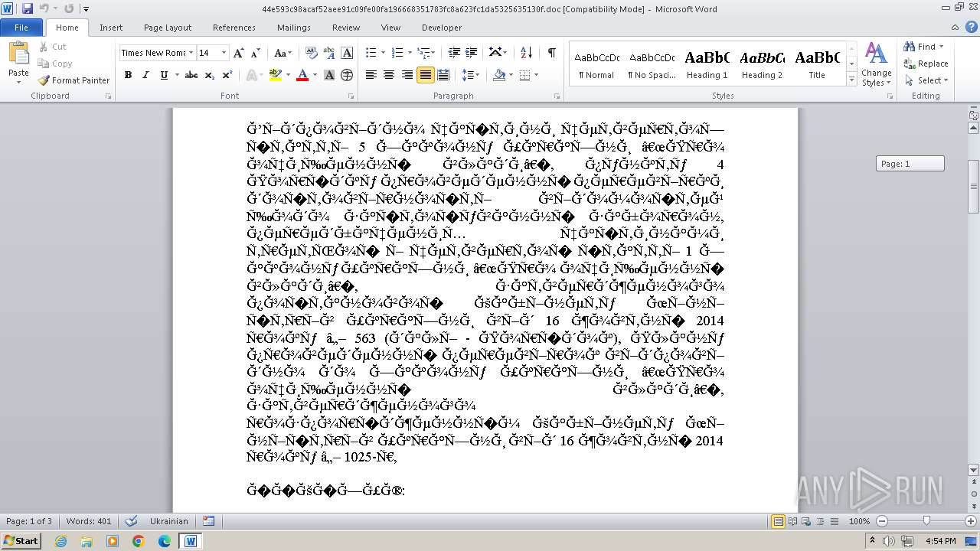Screen dimensions: 980x551
Task: Decrease paragraph indent
Action: [x=454, y=53]
